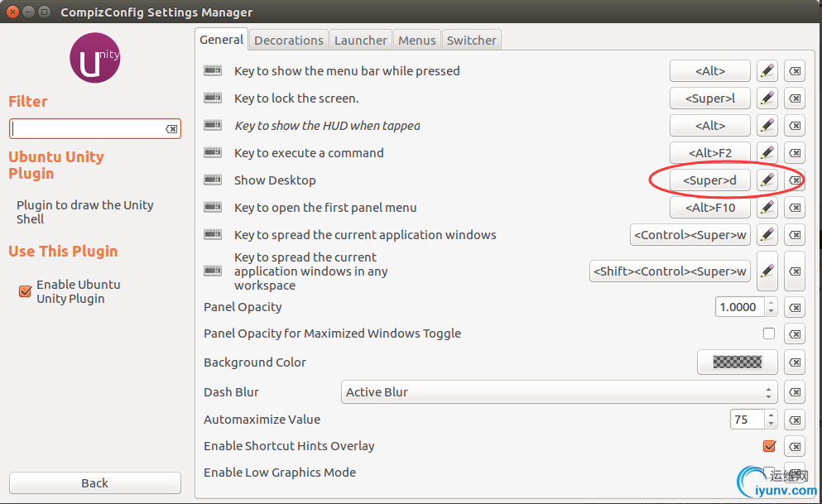Click the <Alt> button for menu bar key
Image resolution: width=822 pixels, height=504 pixels.
click(x=709, y=70)
